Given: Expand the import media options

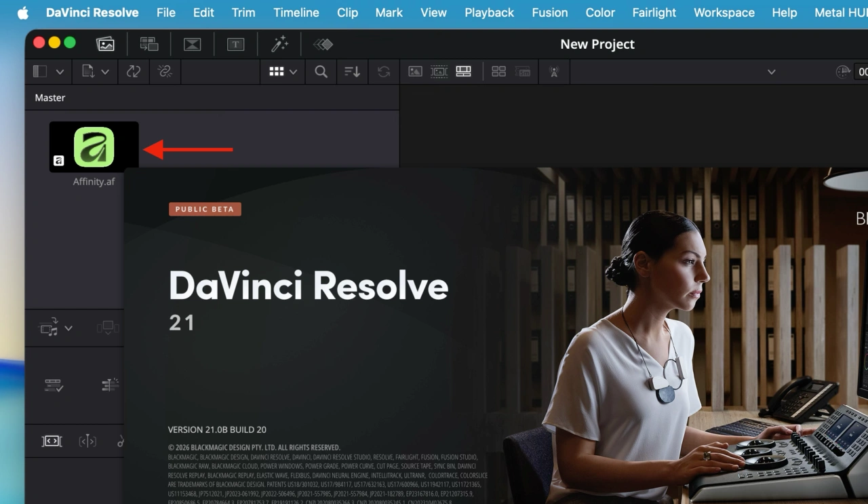Looking at the screenshot, I should (106, 71).
